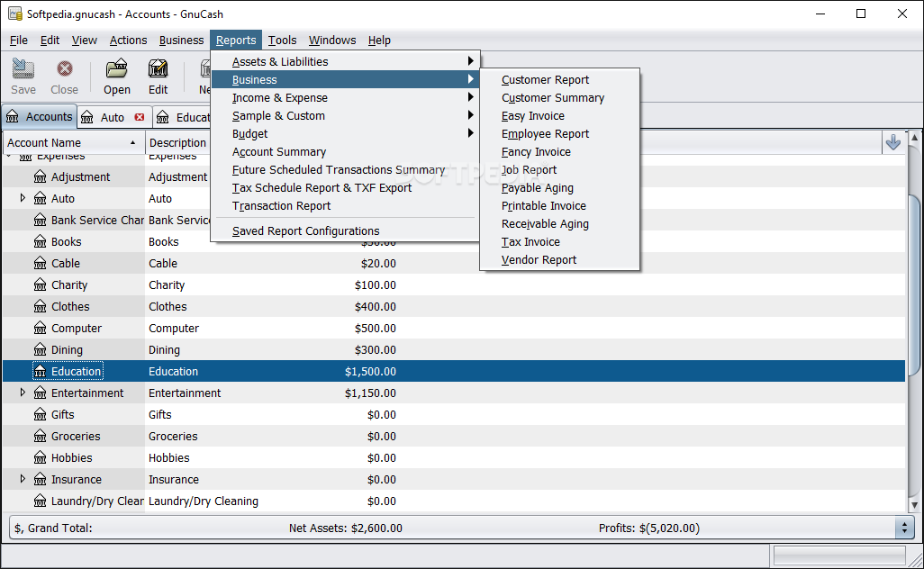Open Vendor Report

click(559, 260)
